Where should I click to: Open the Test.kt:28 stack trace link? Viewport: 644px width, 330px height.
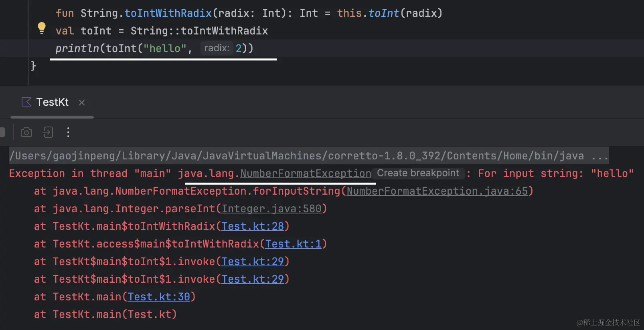pyautogui.click(x=253, y=226)
